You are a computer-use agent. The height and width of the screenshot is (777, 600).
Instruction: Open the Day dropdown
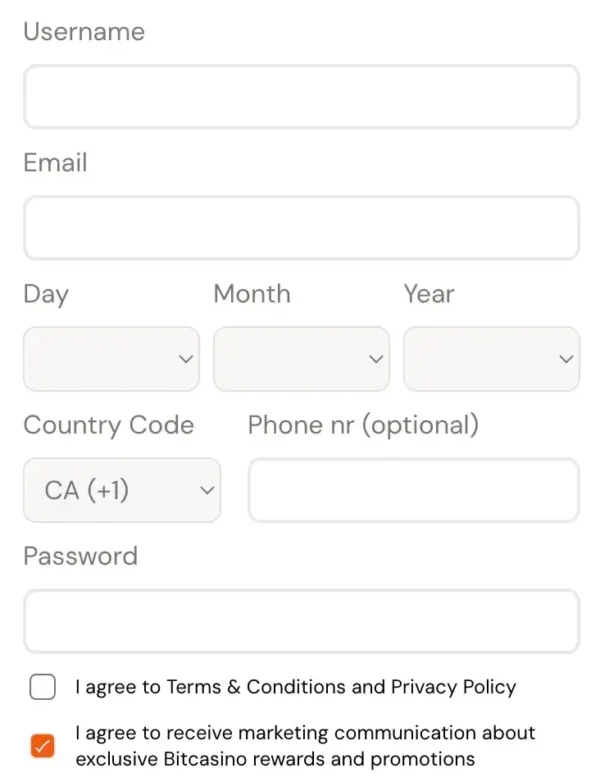tap(111, 359)
